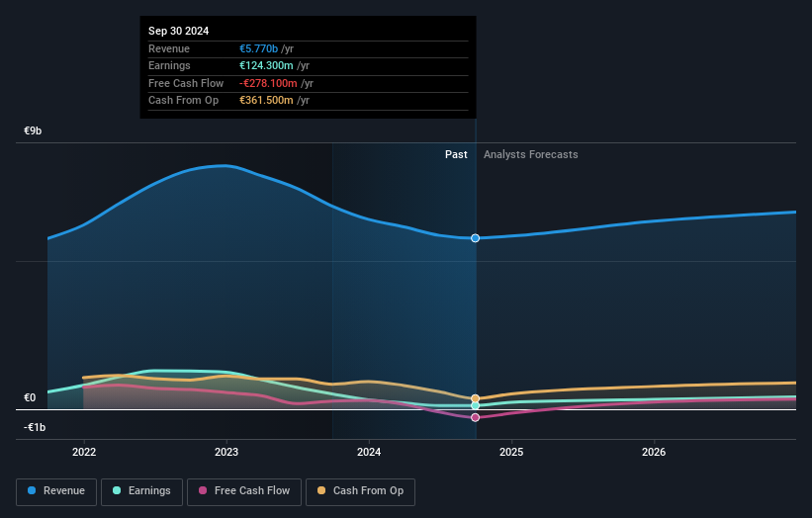Click the Cash From Op value €361.500m
Viewport: 812px width, 518px height.
266,101
